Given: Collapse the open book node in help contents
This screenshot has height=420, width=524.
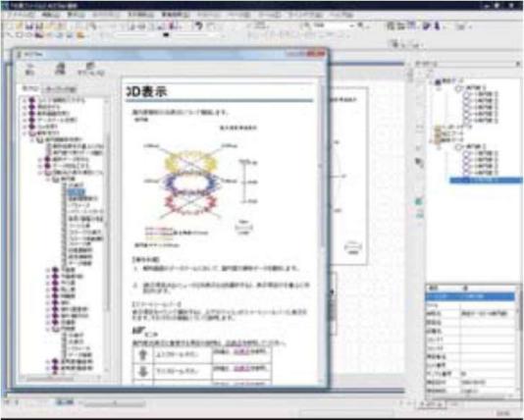Looking at the screenshot, I should click(x=25, y=133).
